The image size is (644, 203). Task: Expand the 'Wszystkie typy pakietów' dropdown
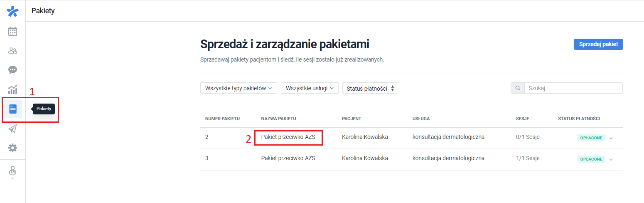pos(238,88)
